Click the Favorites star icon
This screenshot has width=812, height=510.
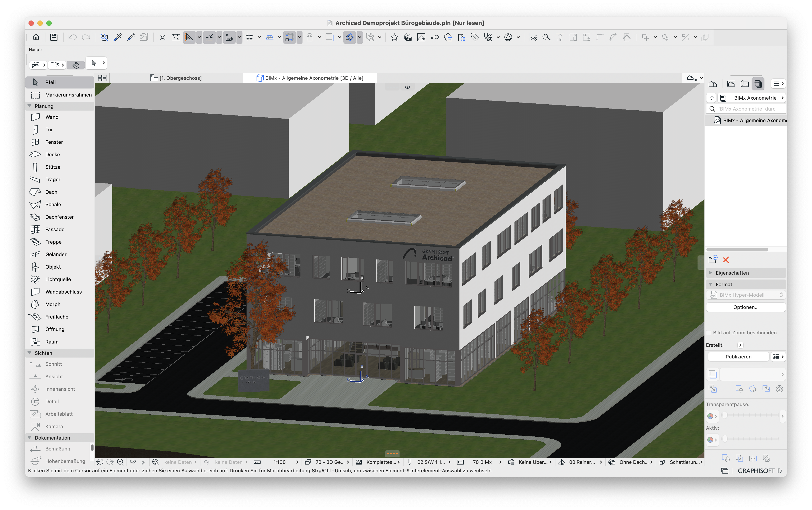(394, 37)
